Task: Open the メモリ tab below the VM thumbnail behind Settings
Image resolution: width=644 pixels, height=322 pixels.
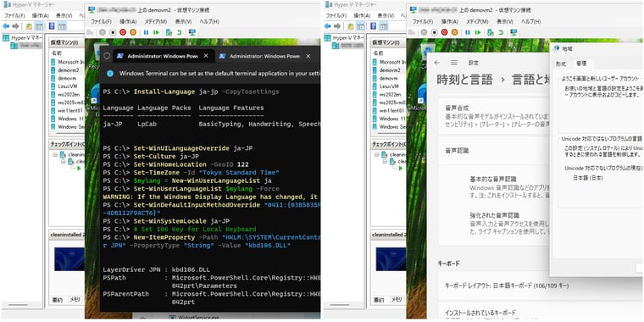Action: pos(396,300)
